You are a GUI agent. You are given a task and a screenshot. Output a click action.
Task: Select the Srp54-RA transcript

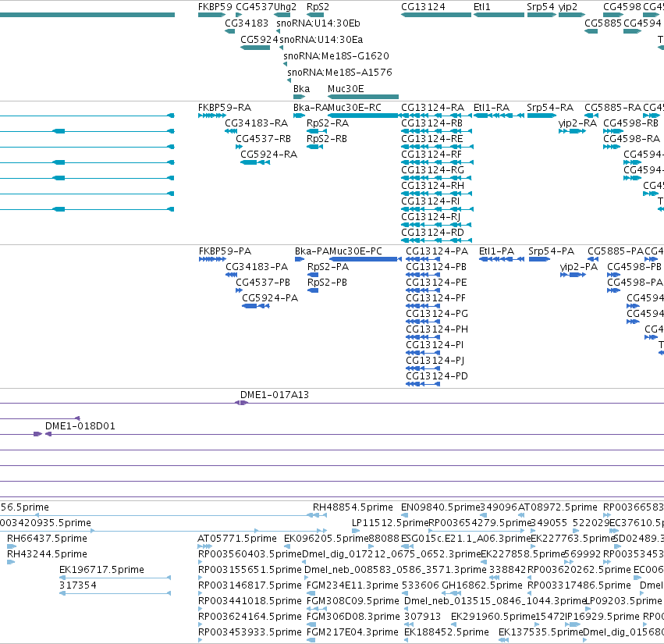pos(550,108)
